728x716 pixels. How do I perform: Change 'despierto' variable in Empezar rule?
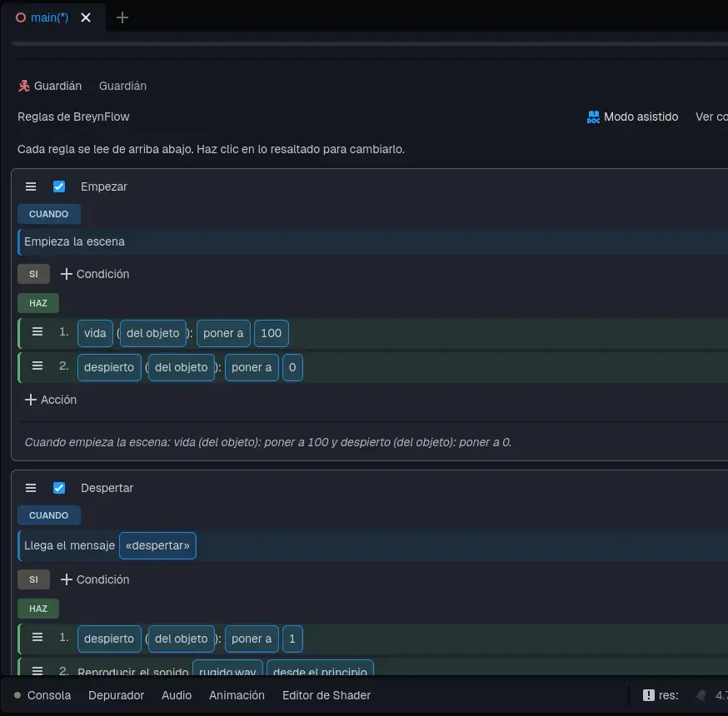point(109,367)
